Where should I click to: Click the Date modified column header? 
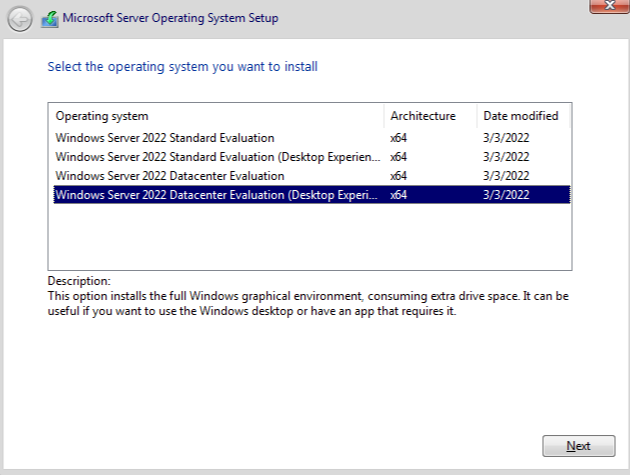tap(524, 116)
